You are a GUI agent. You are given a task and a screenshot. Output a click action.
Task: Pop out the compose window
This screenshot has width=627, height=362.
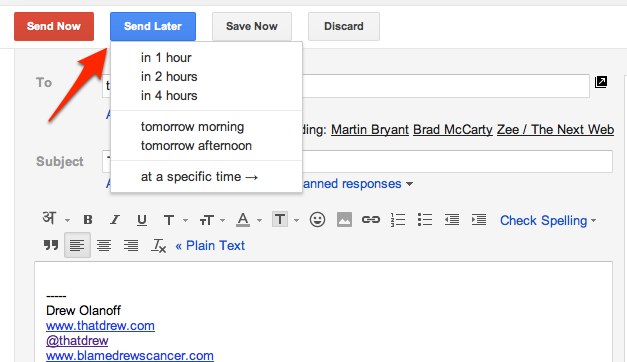point(601,82)
